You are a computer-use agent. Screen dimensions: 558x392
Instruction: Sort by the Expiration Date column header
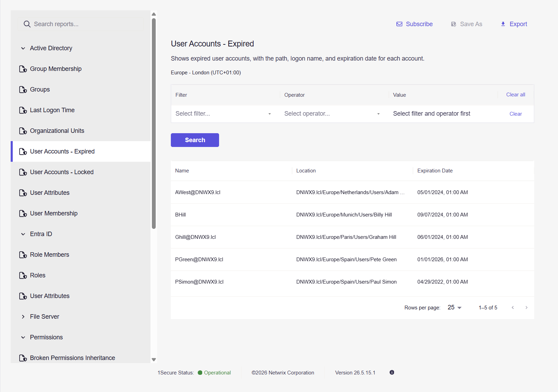(x=435, y=171)
